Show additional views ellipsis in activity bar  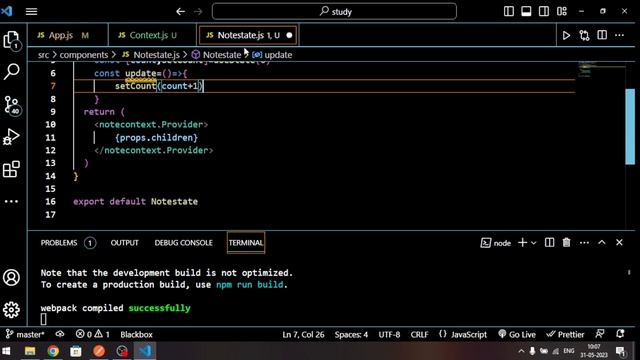pyautogui.click(x=11, y=201)
